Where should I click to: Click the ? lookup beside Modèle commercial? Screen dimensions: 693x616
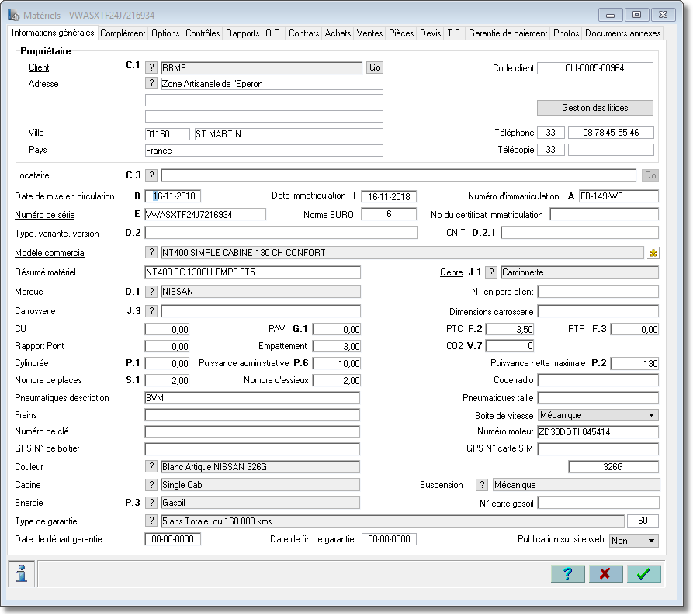coord(151,252)
